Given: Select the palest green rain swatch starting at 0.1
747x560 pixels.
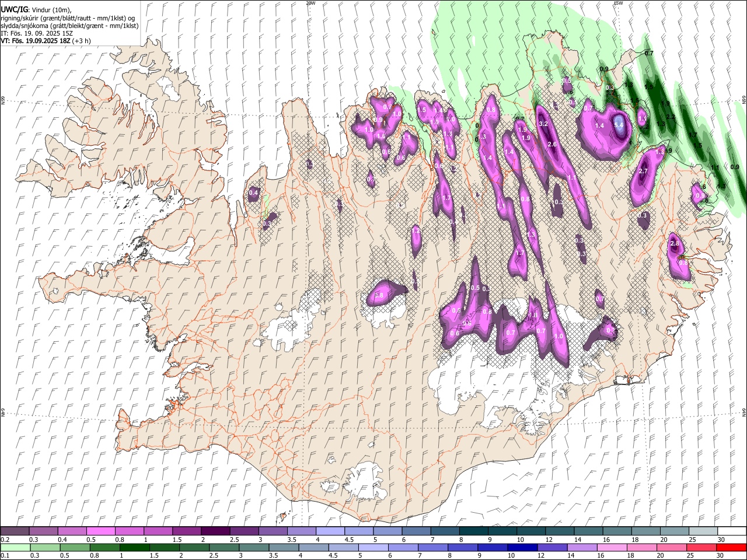Looking at the screenshot, I should [15, 547].
